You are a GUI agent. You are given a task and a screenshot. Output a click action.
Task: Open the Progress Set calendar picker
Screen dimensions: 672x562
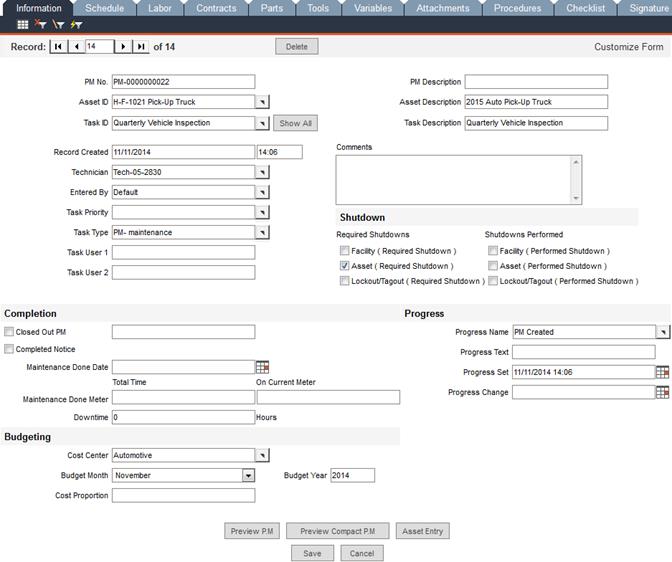(x=662, y=372)
